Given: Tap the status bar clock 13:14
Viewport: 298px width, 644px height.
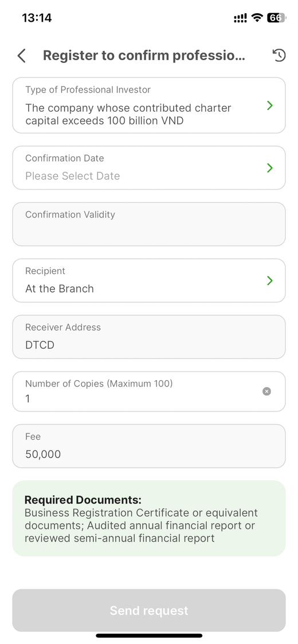Looking at the screenshot, I should (x=37, y=18).
